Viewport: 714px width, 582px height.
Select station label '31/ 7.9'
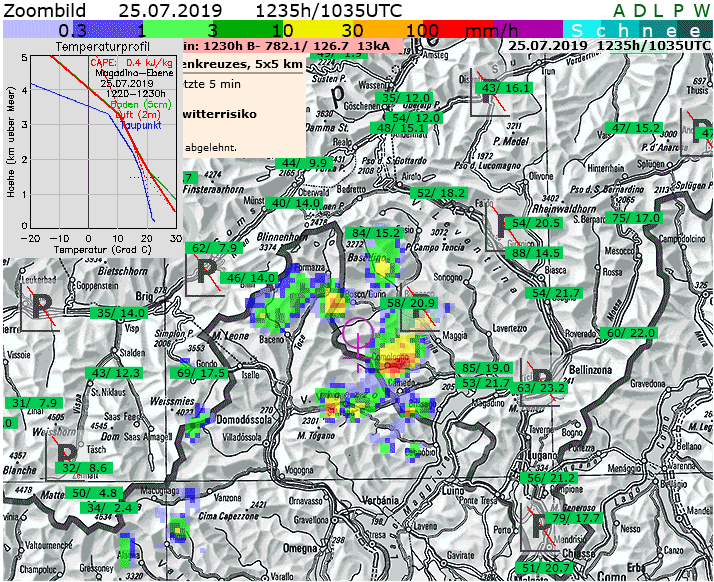(x=34, y=403)
